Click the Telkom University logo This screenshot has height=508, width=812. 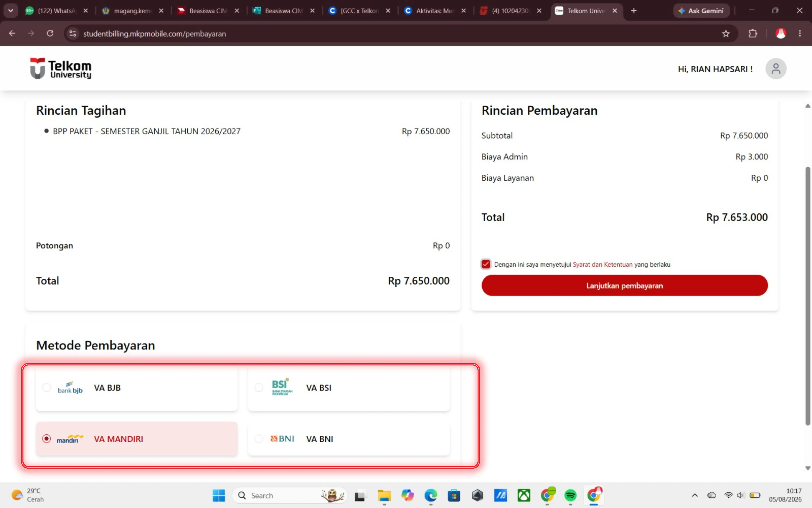pyautogui.click(x=61, y=68)
